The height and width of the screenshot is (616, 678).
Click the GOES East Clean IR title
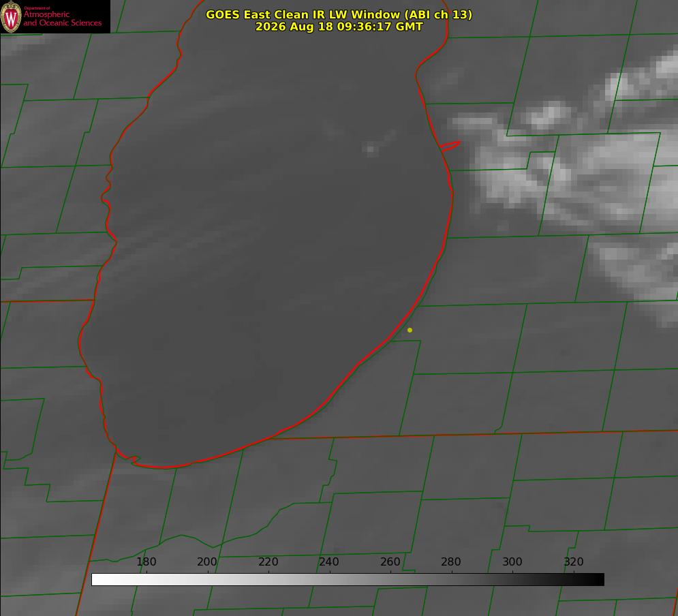339,14
